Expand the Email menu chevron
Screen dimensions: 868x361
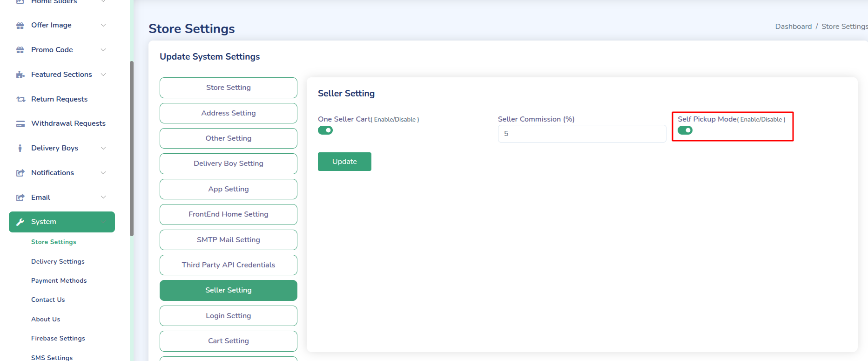[103, 198]
